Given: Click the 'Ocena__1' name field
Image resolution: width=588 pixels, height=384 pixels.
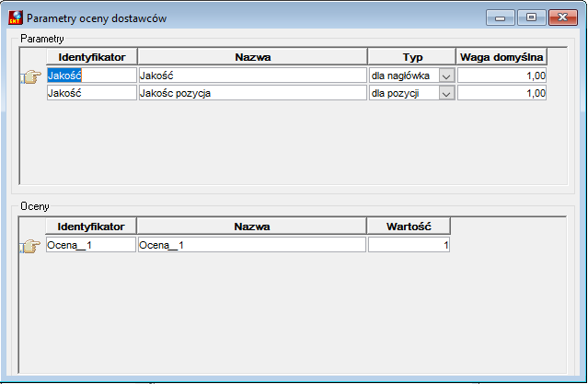Looking at the screenshot, I should click(252, 245).
